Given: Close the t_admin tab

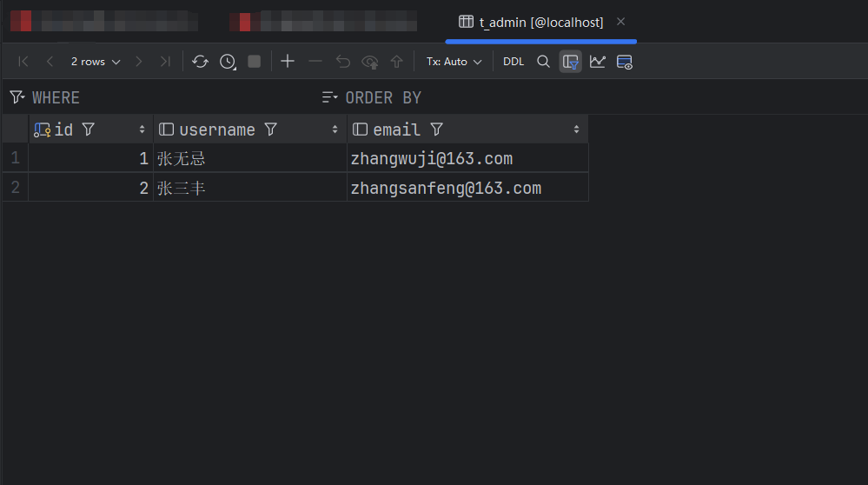Looking at the screenshot, I should (x=620, y=22).
